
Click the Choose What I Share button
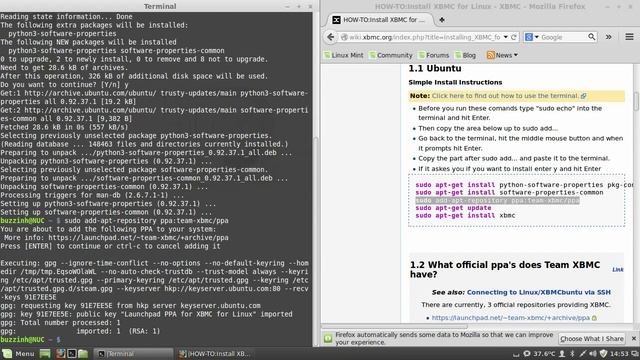[592, 339]
